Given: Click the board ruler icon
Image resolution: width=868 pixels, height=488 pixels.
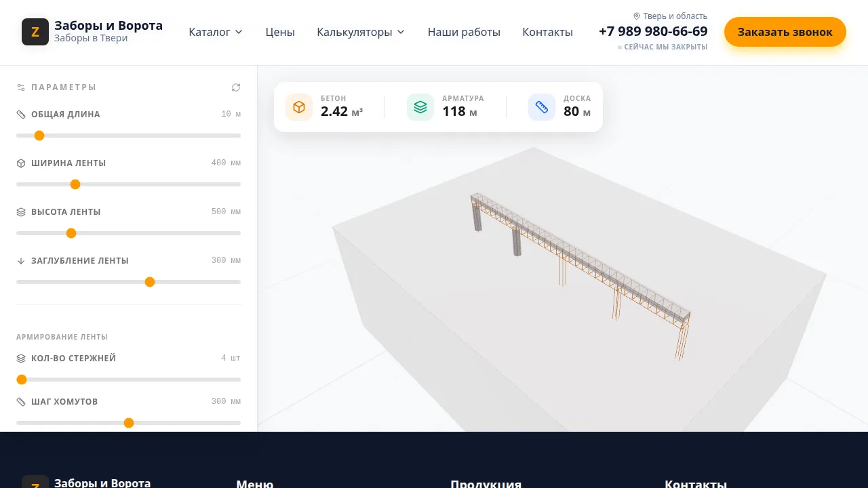Looking at the screenshot, I should coord(542,107).
